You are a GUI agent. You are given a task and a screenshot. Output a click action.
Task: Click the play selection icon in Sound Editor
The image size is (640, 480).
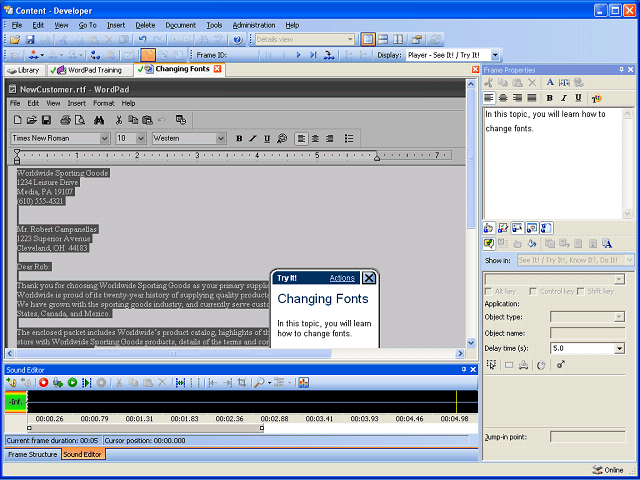click(87, 382)
